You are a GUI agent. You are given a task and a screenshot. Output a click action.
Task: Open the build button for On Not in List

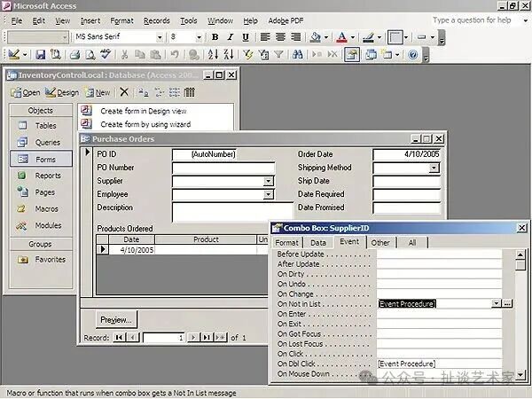[x=507, y=303]
